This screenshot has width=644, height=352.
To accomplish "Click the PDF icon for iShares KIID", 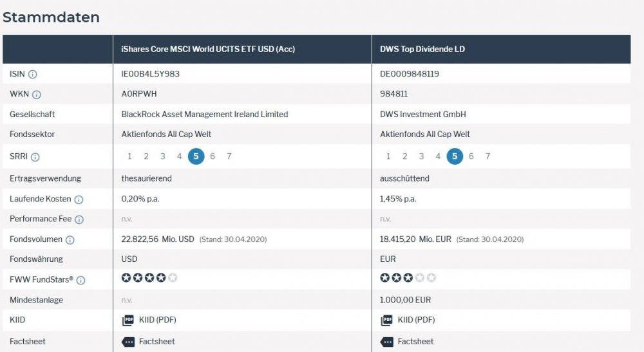I will (128, 320).
